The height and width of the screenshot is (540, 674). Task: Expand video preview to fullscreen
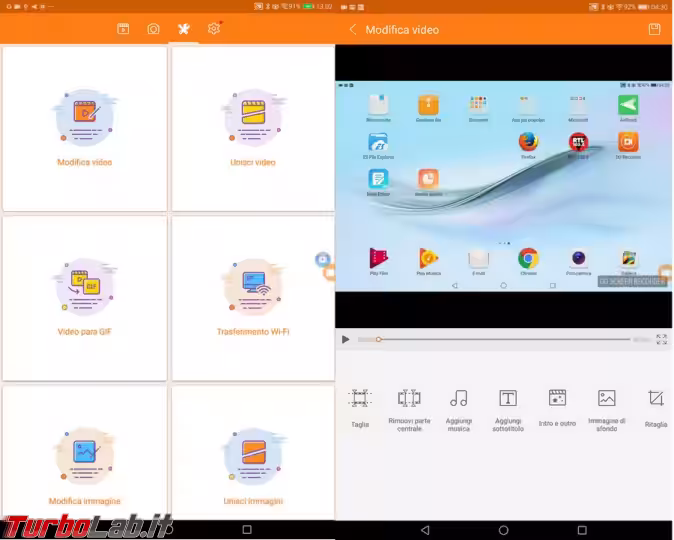click(x=661, y=340)
